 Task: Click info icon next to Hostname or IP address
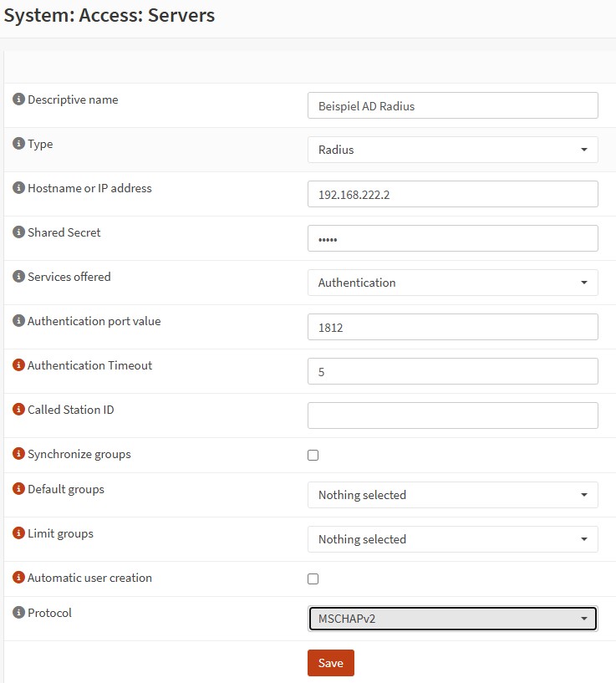tap(18, 188)
